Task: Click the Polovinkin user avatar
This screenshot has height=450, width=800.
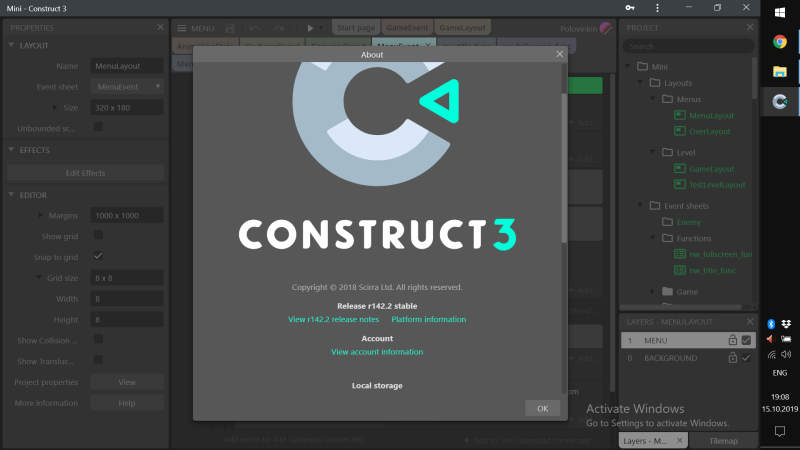Action: coord(606,29)
